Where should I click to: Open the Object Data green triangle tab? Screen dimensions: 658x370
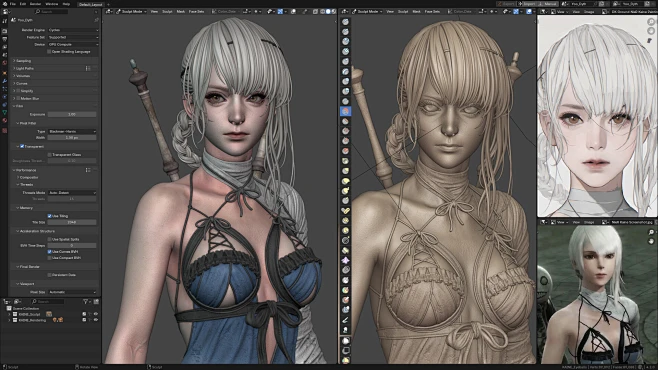click(x=4, y=112)
